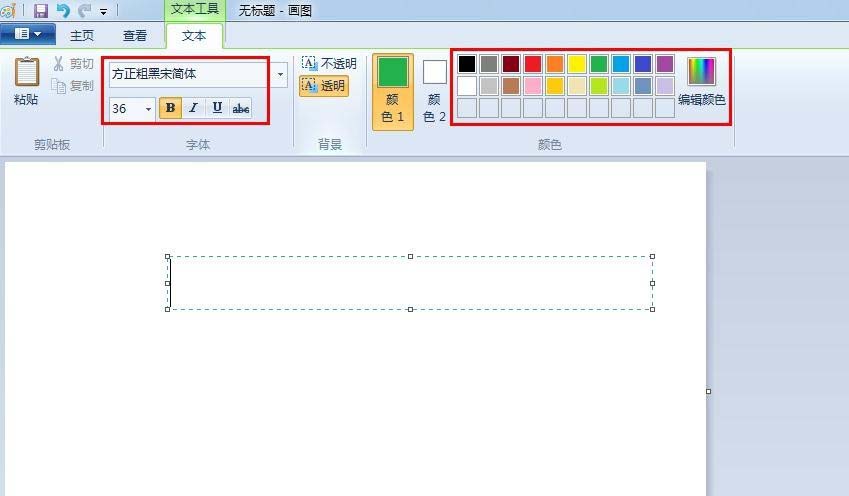Pick the bright red color swatch
This screenshot has height=496, width=849.
click(533, 64)
